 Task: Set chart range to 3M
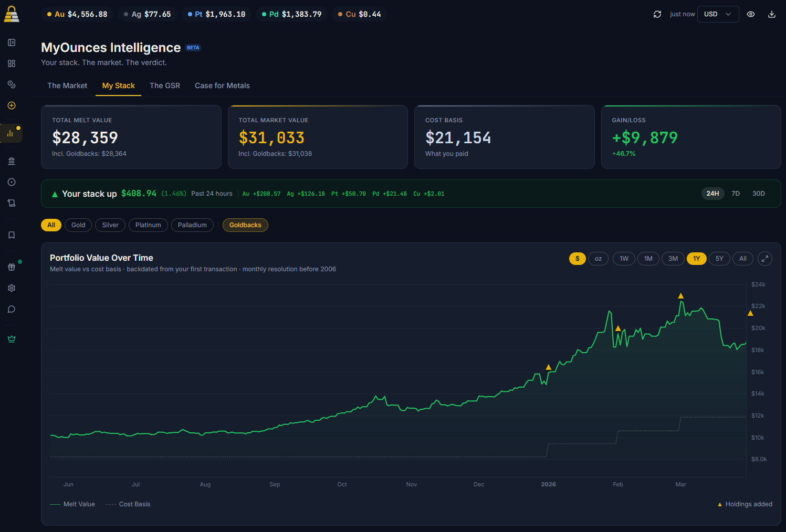673,259
